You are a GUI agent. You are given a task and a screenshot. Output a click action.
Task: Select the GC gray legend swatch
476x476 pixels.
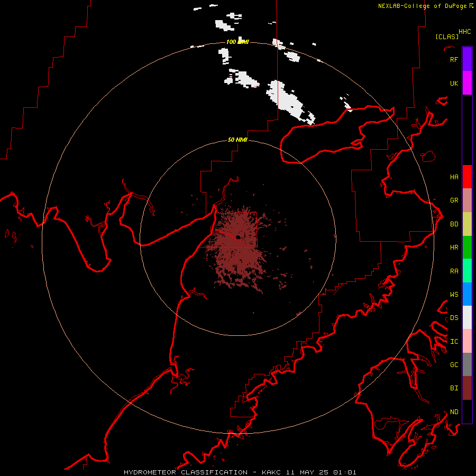point(467,364)
